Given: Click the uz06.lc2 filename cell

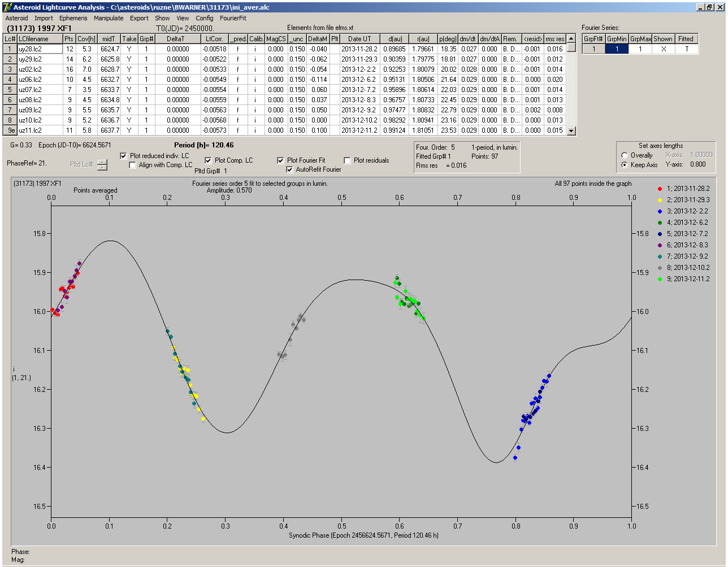Looking at the screenshot, I should point(40,80).
